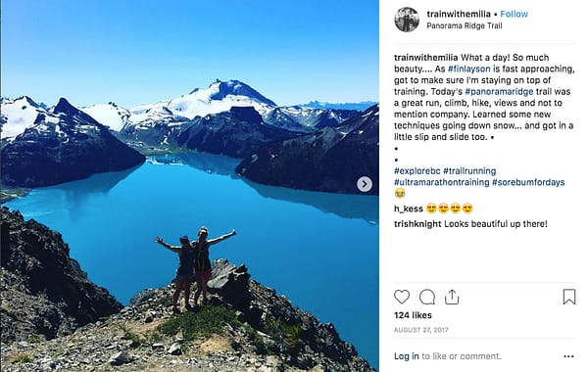588x372 pixels.
Task: Open comments with the speech bubble icon
Action: [427, 297]
